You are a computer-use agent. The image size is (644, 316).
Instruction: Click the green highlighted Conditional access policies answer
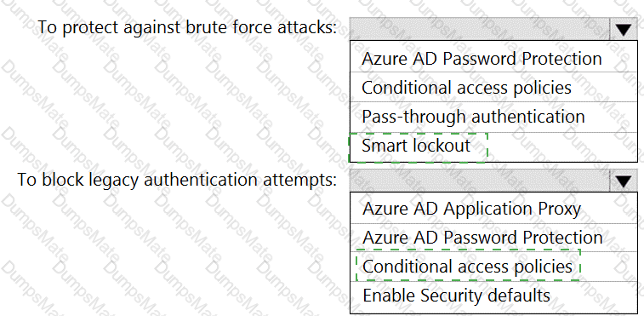pos(468,266)
